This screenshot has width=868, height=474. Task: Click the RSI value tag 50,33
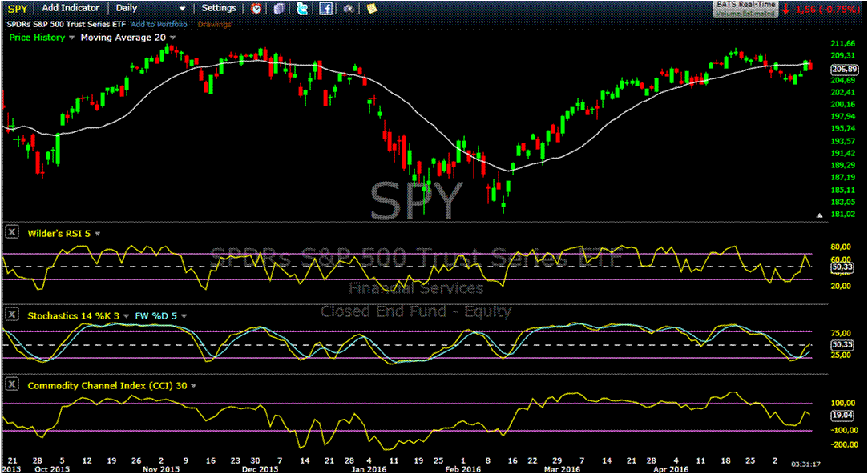click(844, 267)
